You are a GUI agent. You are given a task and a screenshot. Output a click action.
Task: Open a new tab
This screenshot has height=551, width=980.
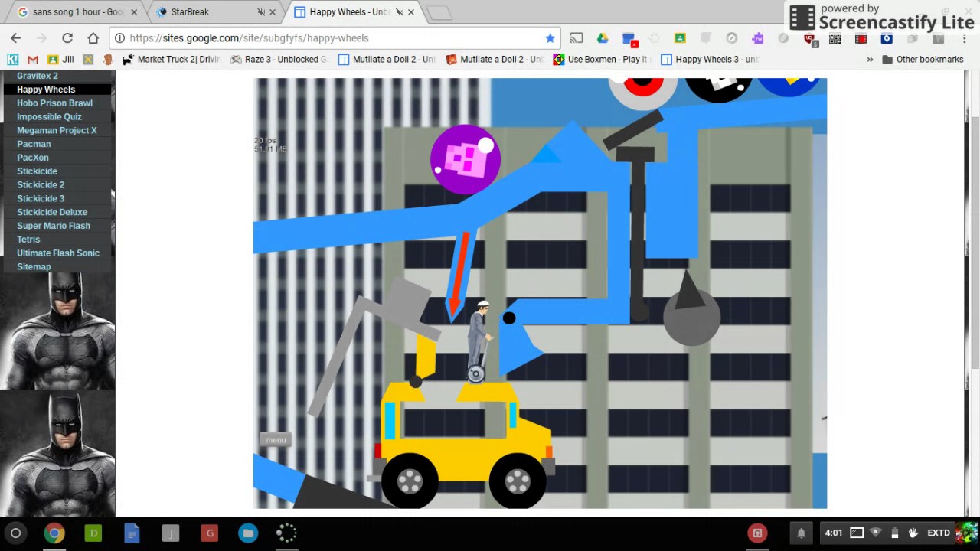click(439, 13)
